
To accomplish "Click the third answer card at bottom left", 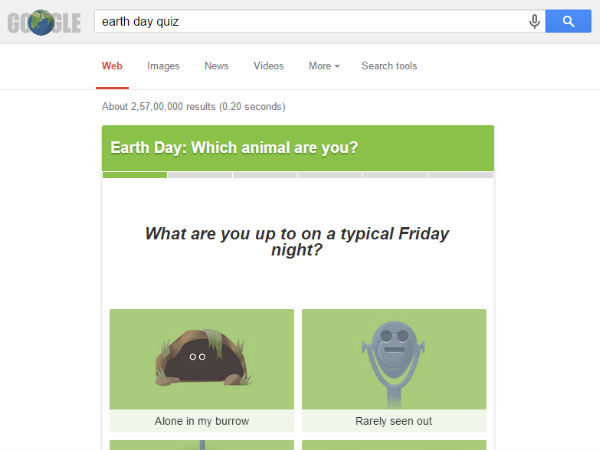I will 201,445.
